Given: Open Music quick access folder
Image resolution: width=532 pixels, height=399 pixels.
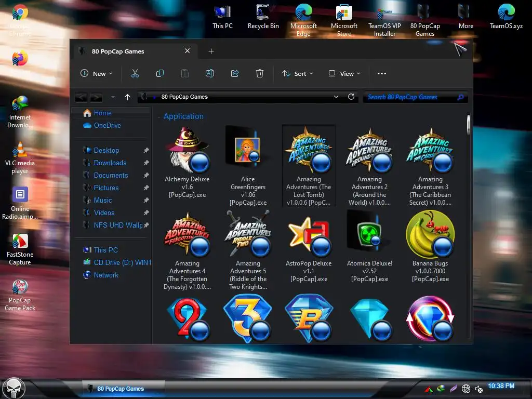Looking at the screenshot, I should click(x=111, y=200).
